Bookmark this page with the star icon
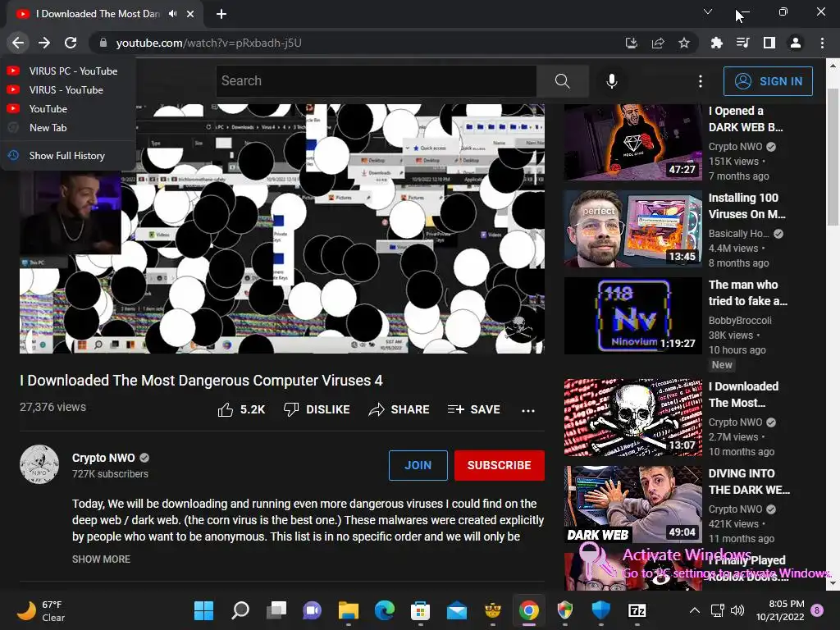Image resolution: width=840 pixels, height=630 pixels. (x=684, y=43)
